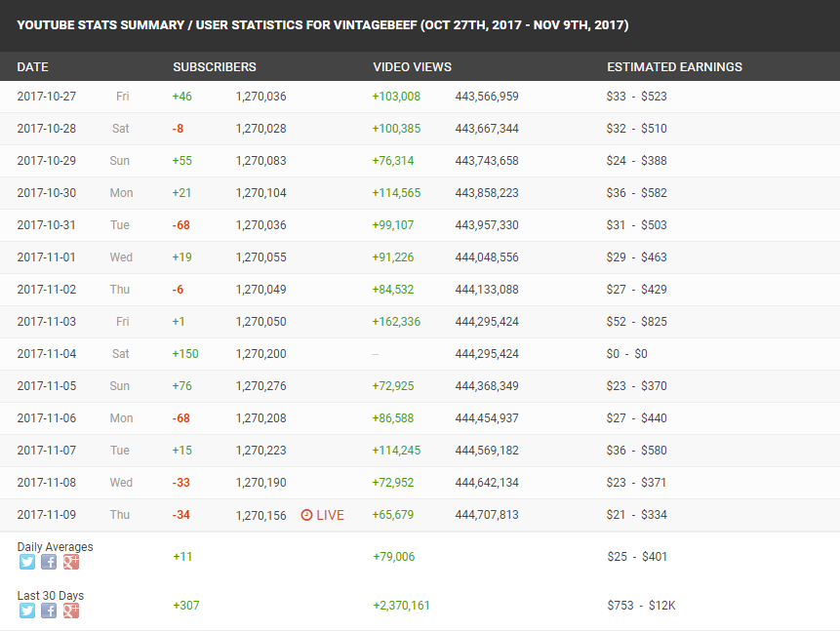
Task: Share Daily Averages on Facebook
Action: pos(49,562)
